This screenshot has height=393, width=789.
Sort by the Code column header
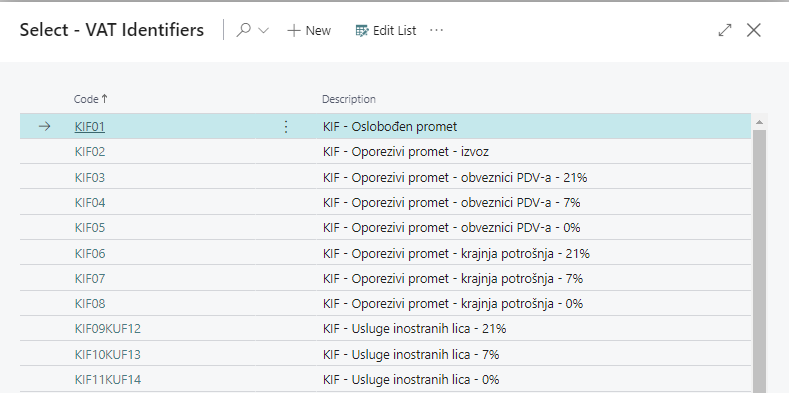(x=91, y=99)
